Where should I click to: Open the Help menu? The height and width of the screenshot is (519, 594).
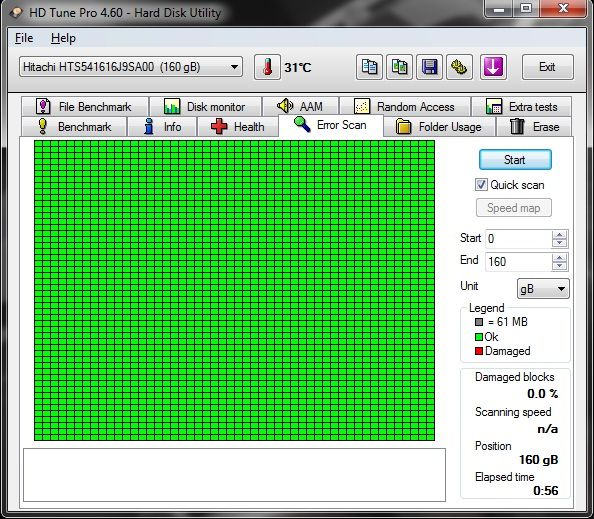tap(63, 38)
